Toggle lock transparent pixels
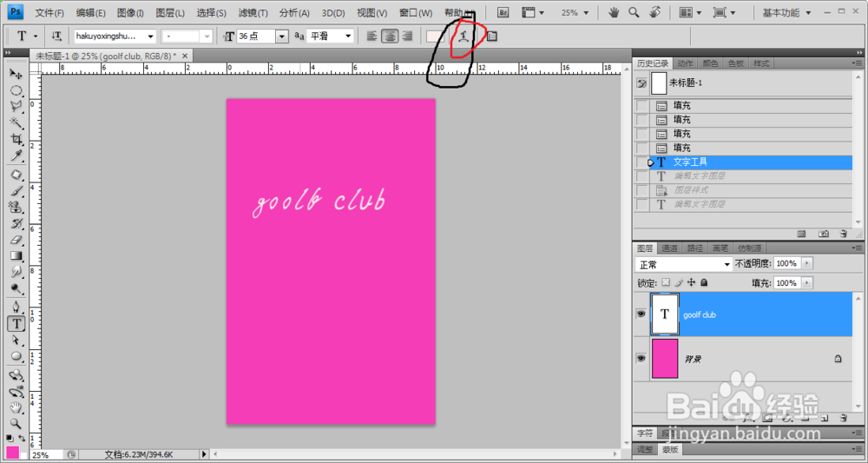Screen dimensions: 868x463 click(666, 282)
